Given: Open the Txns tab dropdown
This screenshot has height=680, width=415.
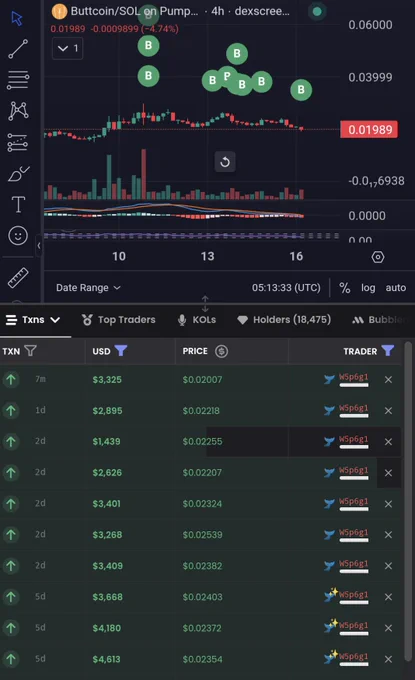Looking at the screenshot, I should coord(33,320).
